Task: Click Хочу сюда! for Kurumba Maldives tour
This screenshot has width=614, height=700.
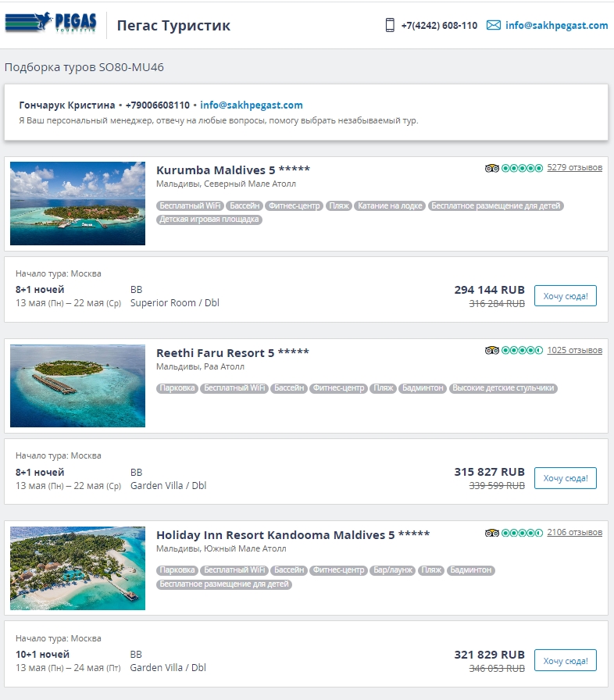Action: 566,296
